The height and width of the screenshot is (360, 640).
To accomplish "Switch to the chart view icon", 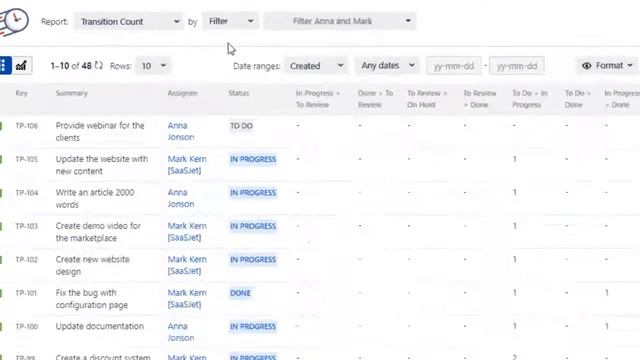I will coord(21,65).
